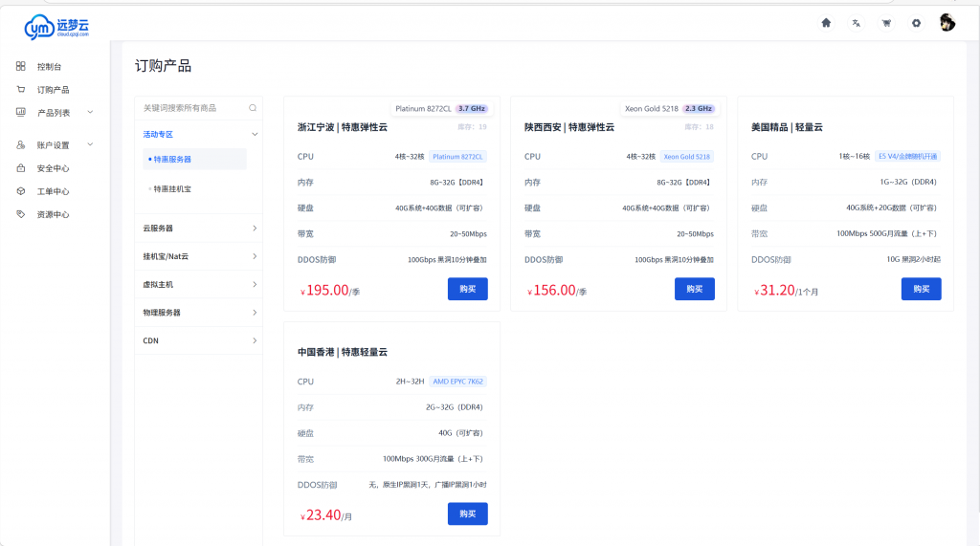This screenshot has width=980, height=546.
Task: Click 中国香港 | 特惠轻量云 title
Action: click(343, 352)
